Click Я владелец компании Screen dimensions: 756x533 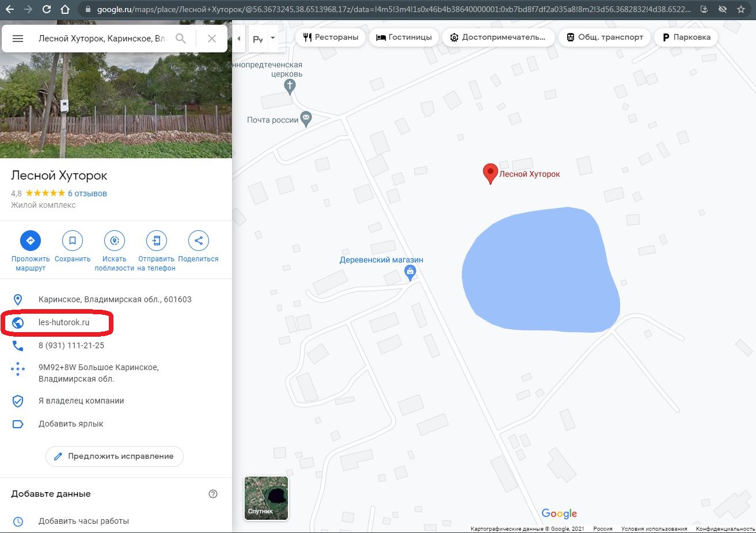[x=81, y=401]
